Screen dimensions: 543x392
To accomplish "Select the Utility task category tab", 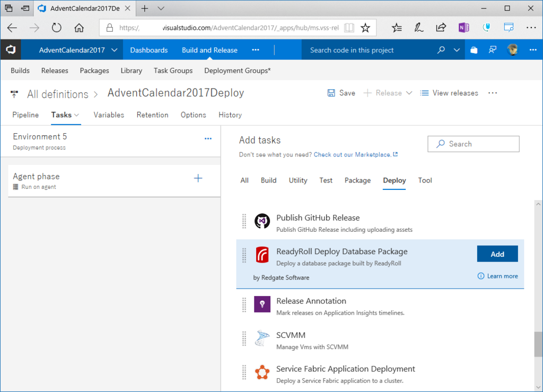I will pyautogui.click(x=298, y=180).
